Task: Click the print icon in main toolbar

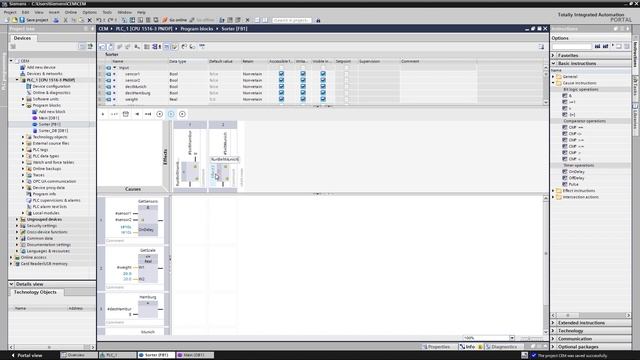Action: (x=56, y=20)
